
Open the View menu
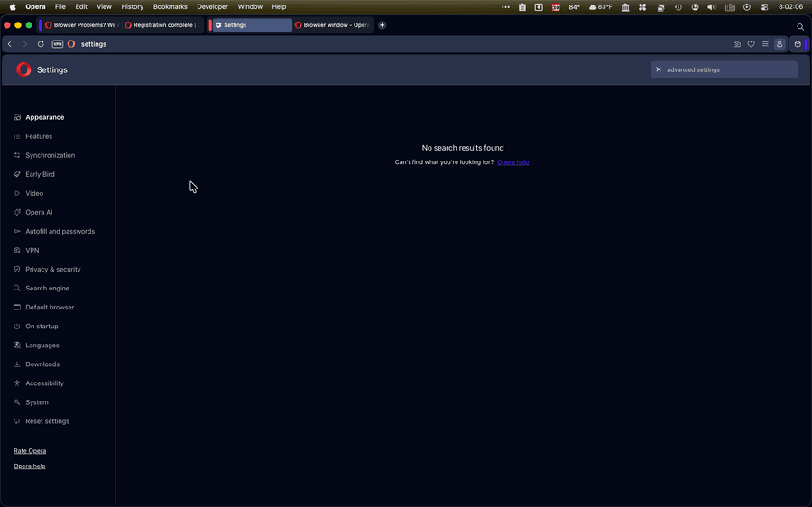click(104, 6)
